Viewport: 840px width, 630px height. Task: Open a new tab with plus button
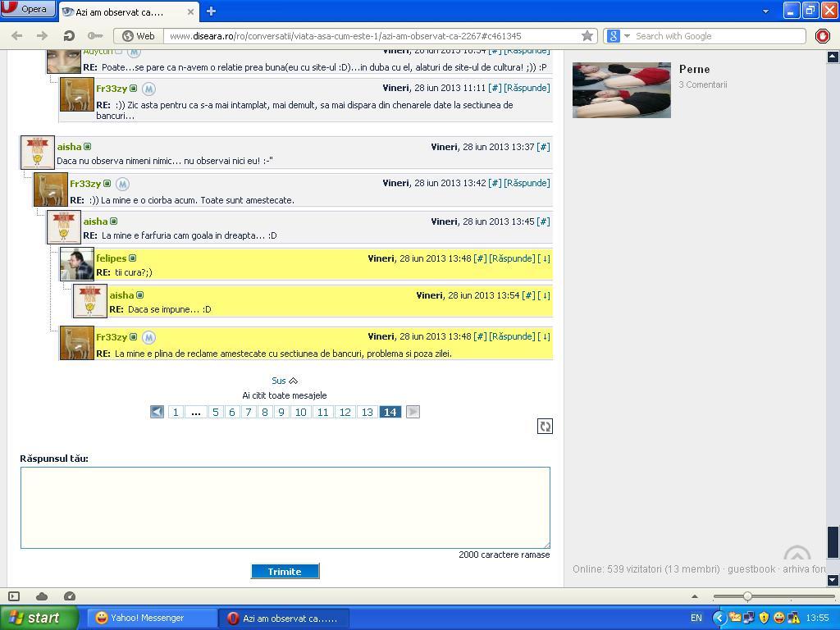pos(211,11)
